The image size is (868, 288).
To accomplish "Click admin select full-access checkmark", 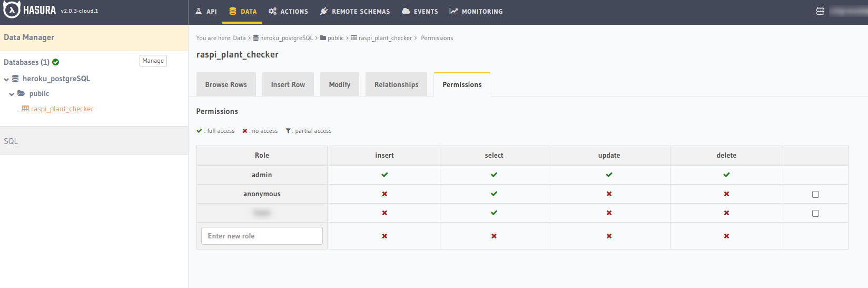I will pyautogui.click(x=494, y=175).
